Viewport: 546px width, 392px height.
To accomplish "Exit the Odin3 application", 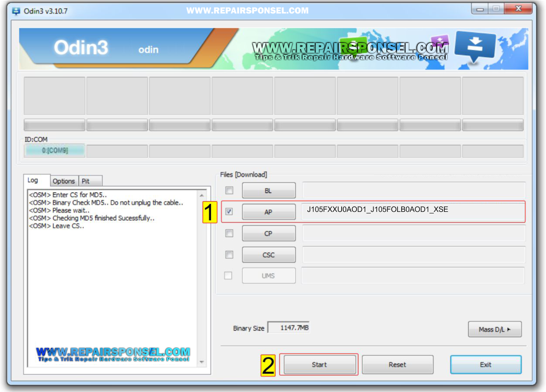I will pyautogui.click(x=486, y=365).
